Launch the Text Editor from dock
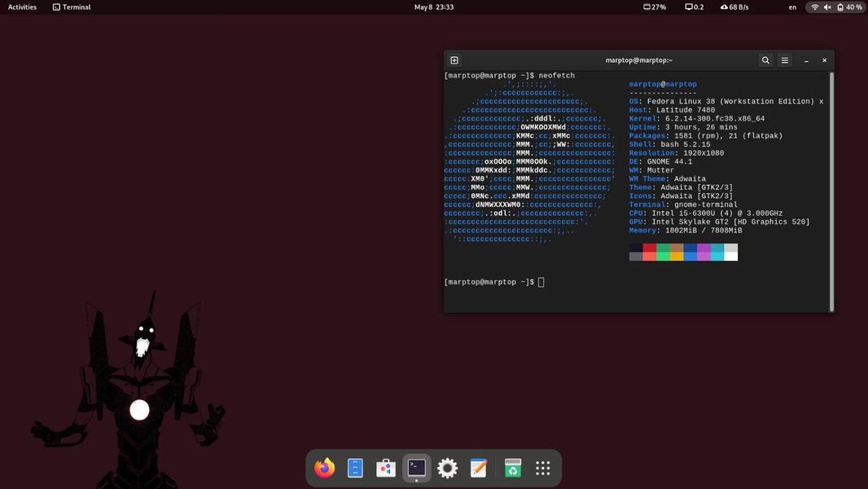Image resolution: width=868 pixels, height=489 pixels. click(478, 468)
